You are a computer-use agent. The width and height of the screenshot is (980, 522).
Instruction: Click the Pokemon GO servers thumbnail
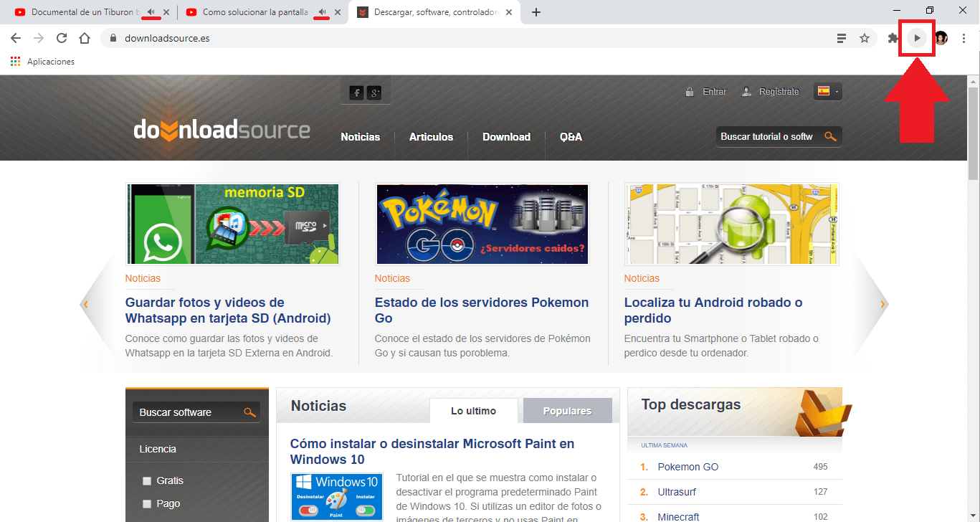(x=482, y=224)
